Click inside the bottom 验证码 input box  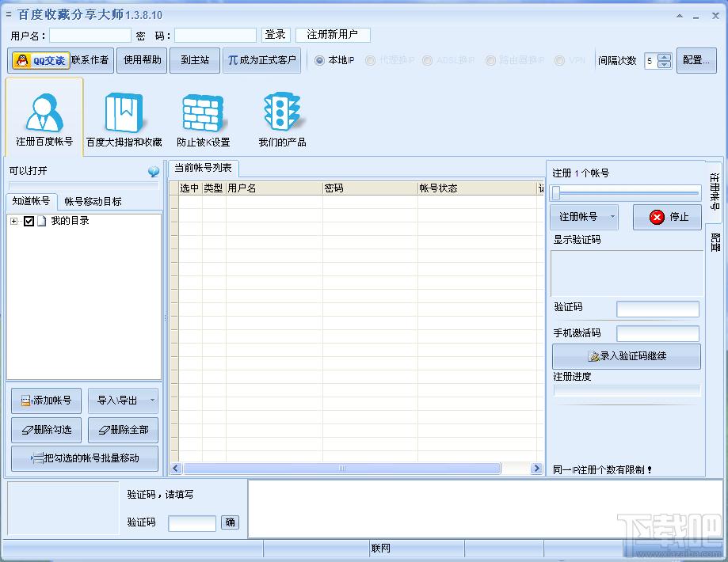(x=193, y=523)
